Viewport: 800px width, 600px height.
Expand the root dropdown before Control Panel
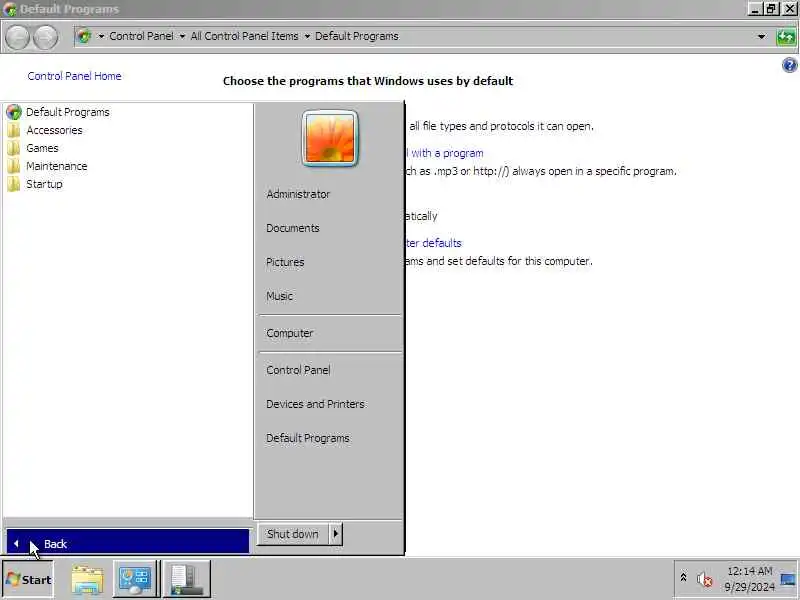101,36
